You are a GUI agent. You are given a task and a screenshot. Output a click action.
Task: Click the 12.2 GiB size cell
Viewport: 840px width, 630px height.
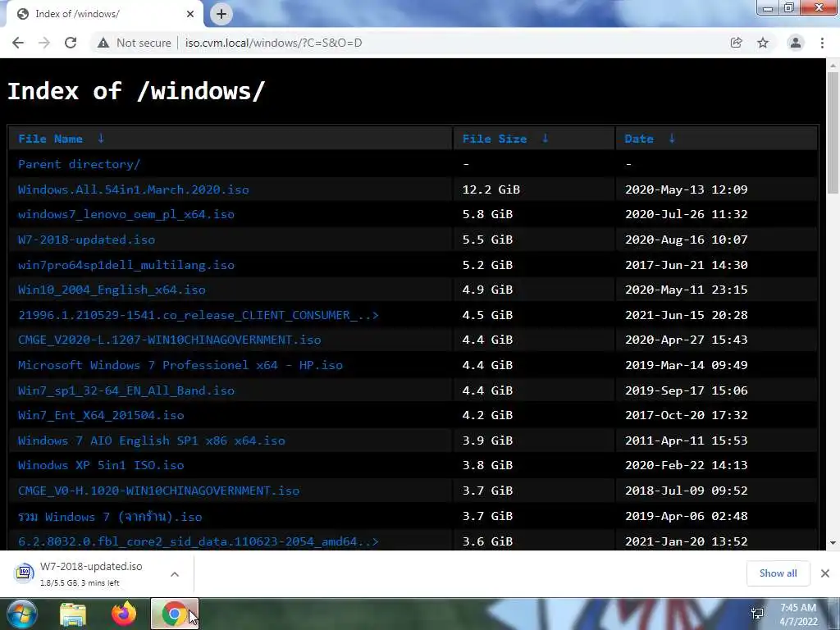(x=491, y=189)
